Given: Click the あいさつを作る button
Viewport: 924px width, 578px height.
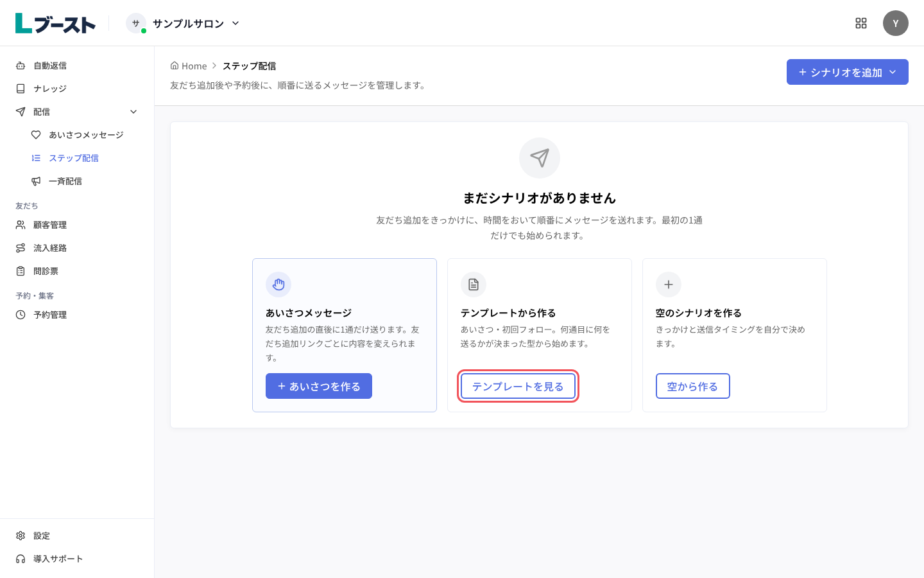Looking at the screenshot, I should tap(319, 386).
